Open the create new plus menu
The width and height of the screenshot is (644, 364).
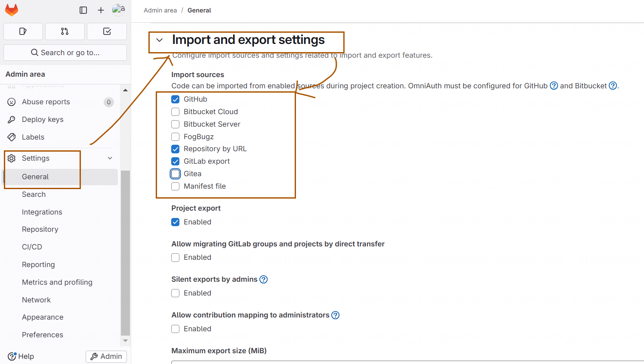point(101,10)
